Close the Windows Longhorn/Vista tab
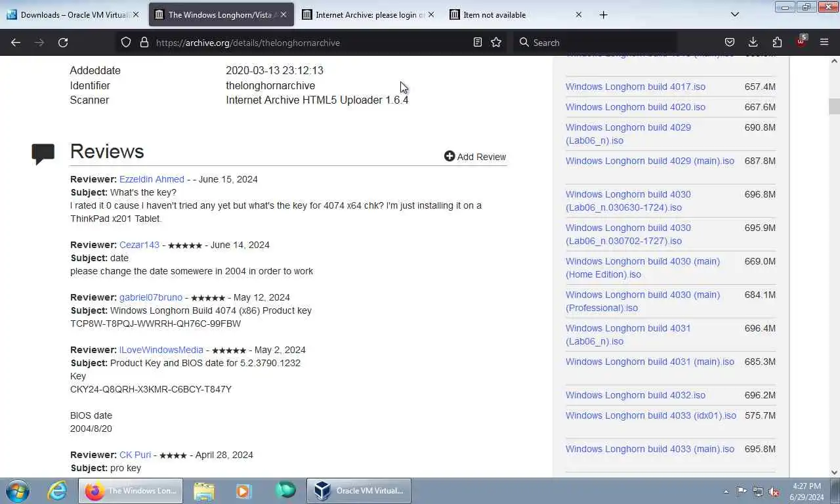This screenshot has height=504, width=840. coord(283,14)
